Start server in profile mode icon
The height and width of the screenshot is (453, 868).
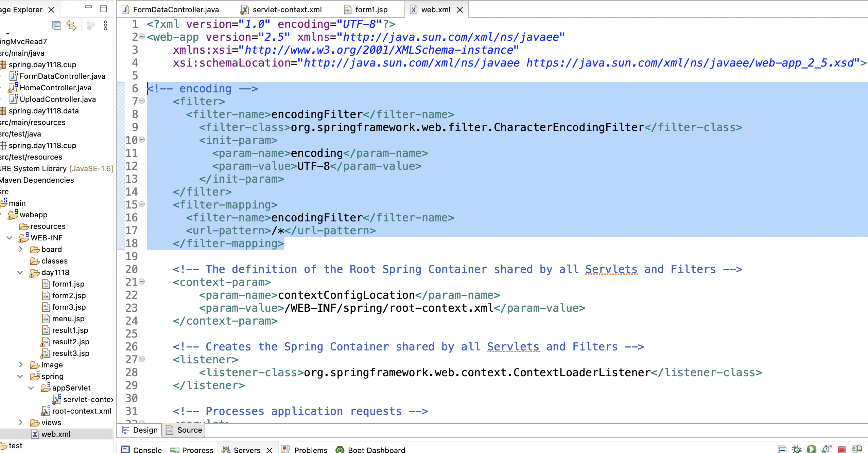click(827, 449)
